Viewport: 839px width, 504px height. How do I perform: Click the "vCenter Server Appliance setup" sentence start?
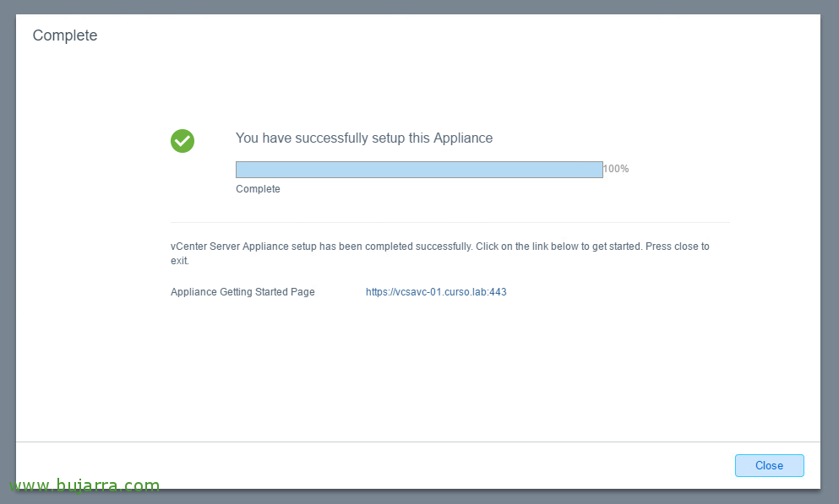pos(243,247)
